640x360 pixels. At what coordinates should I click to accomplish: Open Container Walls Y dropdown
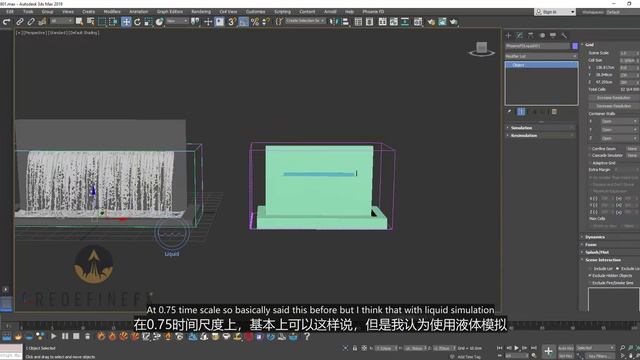pos(619,130)
